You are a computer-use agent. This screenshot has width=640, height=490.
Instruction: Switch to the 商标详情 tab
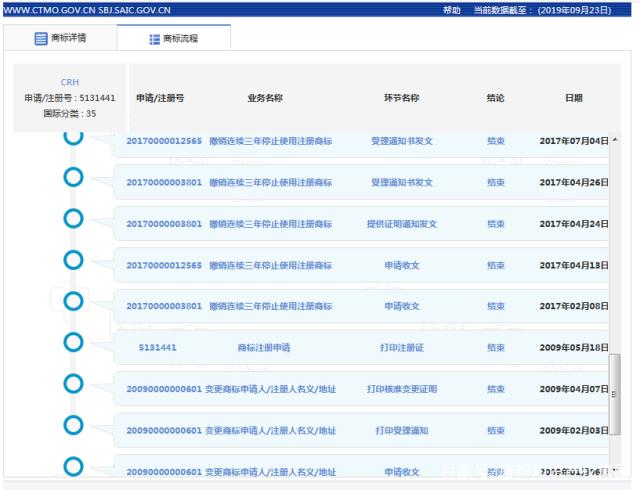pos(60,39)
